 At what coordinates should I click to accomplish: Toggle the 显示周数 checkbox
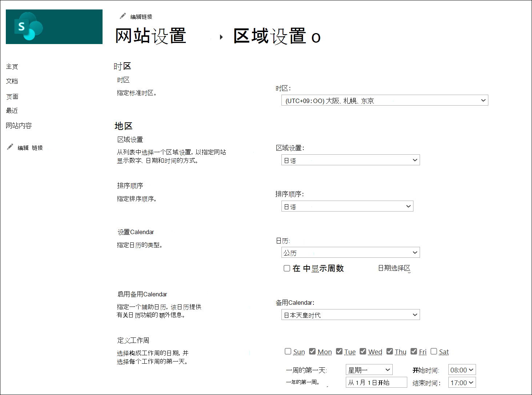(287, 268)
